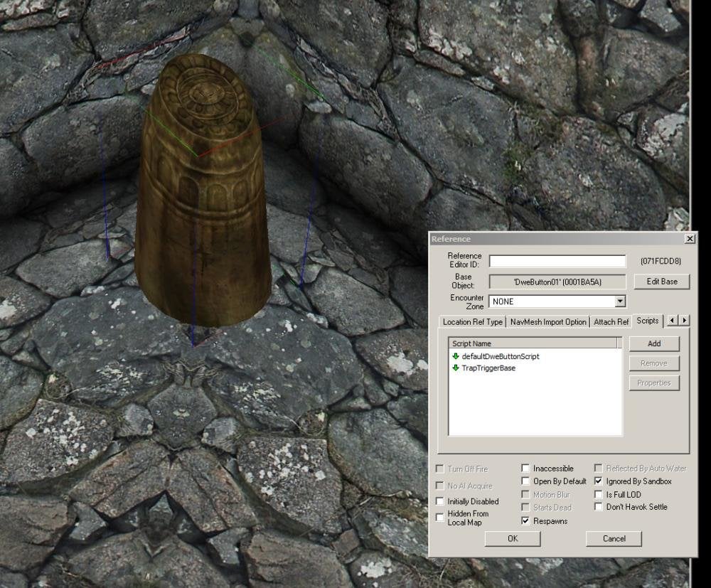Toggle Reflected By Auto Water checkbox
The height and width of the screenshot is (588, 711).
coord(598,468)
